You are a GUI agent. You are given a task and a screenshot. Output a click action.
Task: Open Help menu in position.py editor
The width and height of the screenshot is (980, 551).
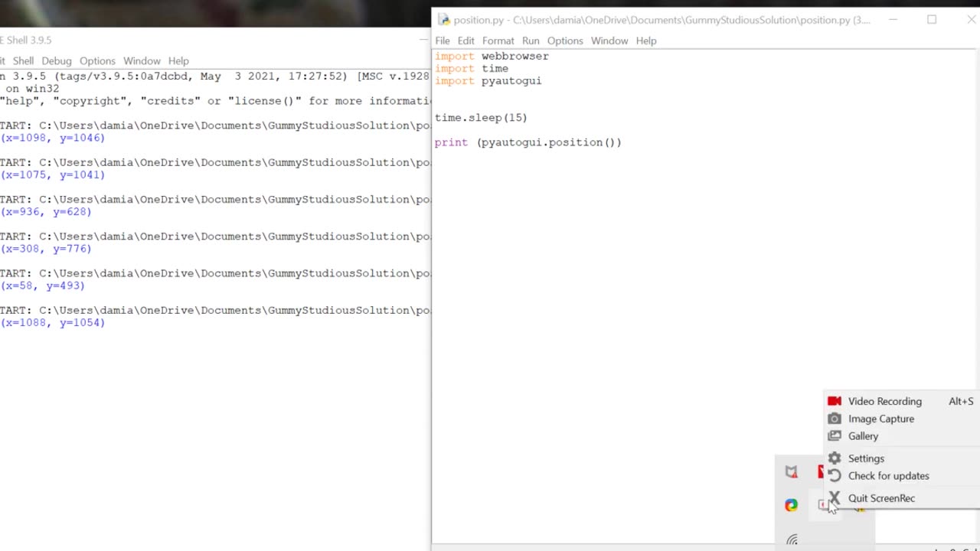(x=646, y=41)
